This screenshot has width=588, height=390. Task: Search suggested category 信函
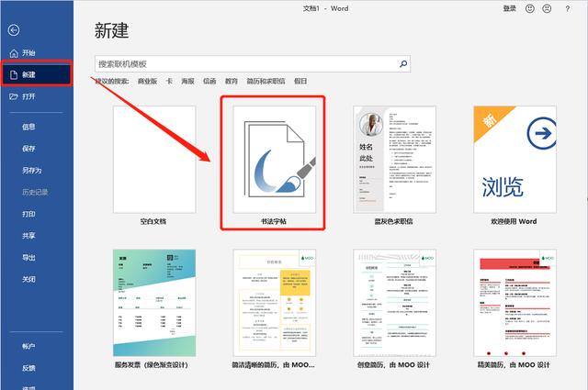209,81
